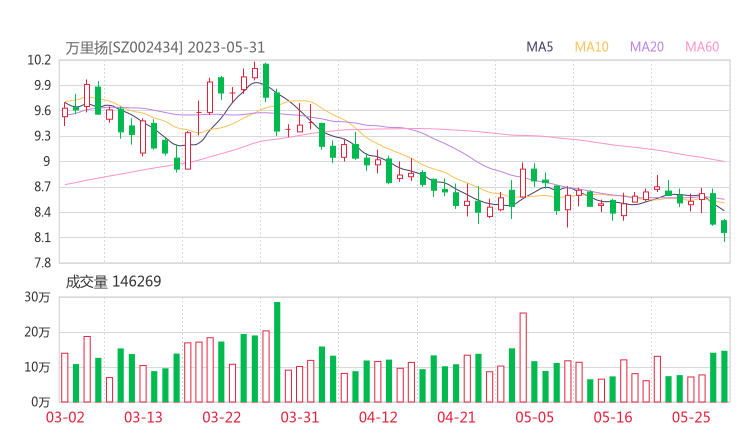Image resolution: width=740 pixels, height=440 pixels.
Task: Click the 9.9 price axis label
Action: pyautogui.click(x=42, y=85)
